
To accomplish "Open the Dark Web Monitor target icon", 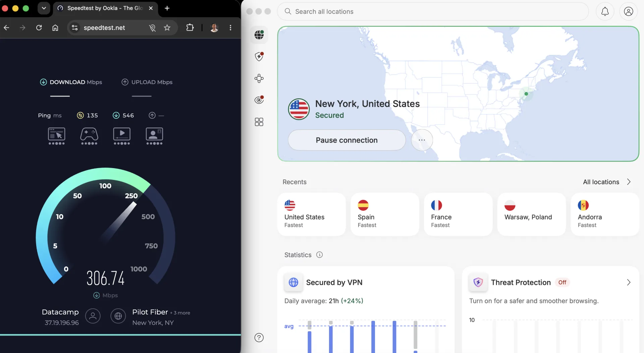I will click(259, 100).
